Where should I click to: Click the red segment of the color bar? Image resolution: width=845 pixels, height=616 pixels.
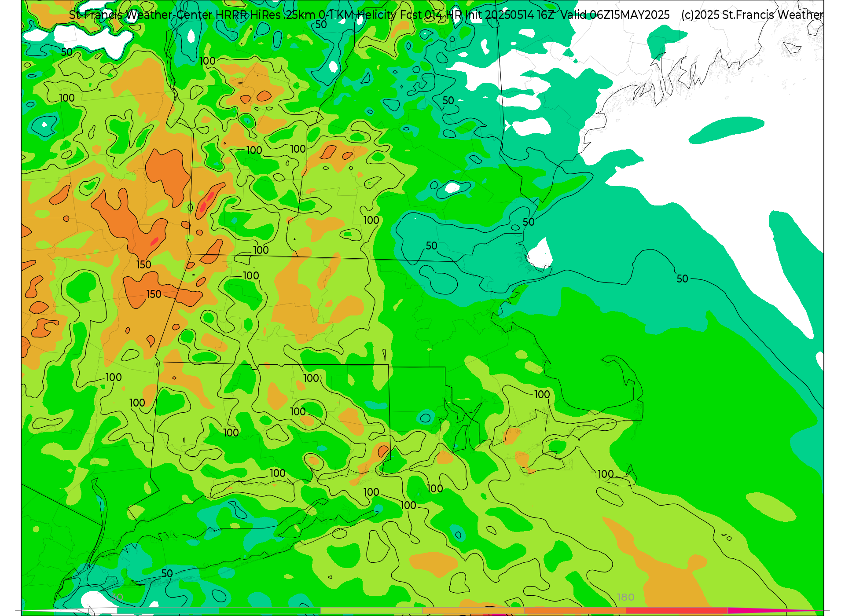tap(677, 610)
